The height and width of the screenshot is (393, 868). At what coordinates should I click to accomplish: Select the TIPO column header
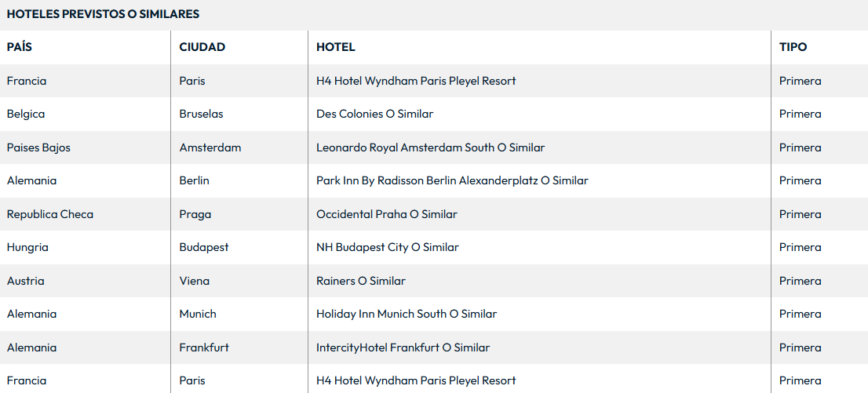pyautogui.click(x=793, y=47)
